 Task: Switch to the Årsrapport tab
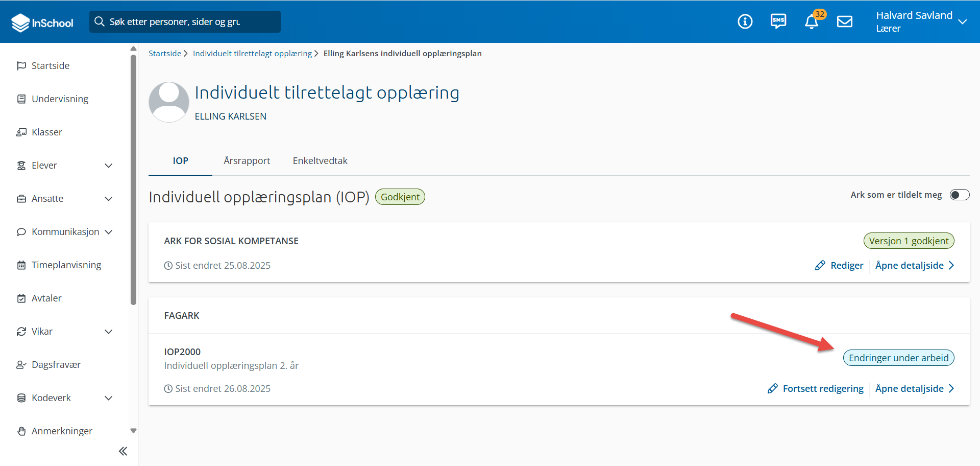[247, 160]
